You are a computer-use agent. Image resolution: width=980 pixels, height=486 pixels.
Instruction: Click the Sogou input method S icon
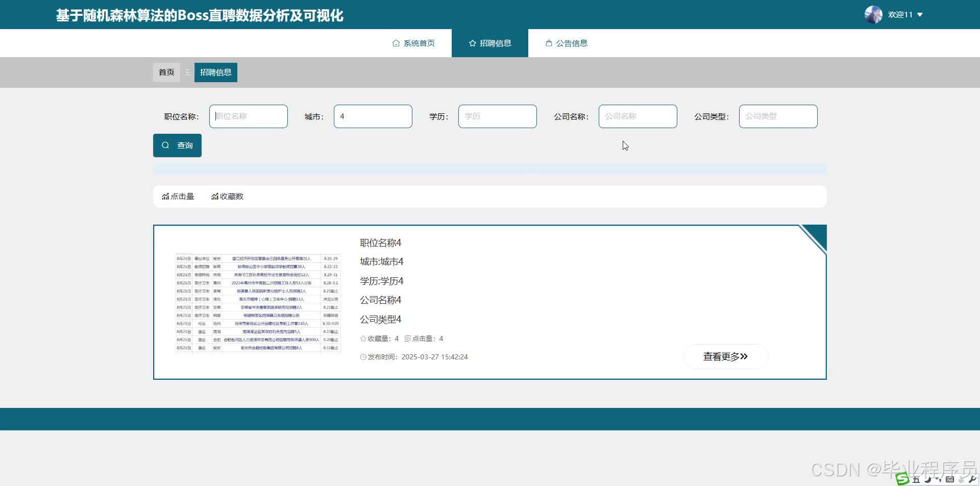pyautogui.click(x=902, y=478)
